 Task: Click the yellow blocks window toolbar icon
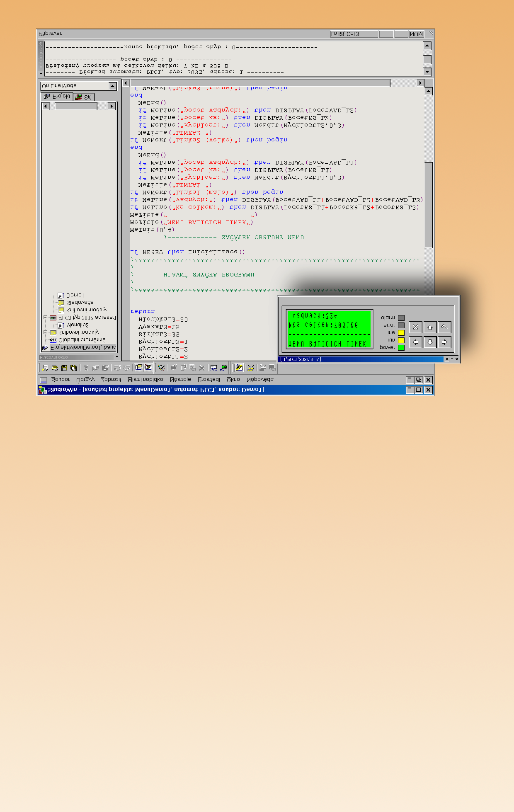tap(239, 368)
